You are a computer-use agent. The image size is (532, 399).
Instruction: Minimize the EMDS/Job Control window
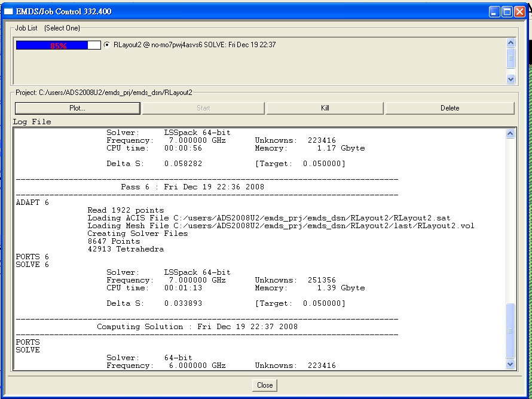tap(494, 12)
